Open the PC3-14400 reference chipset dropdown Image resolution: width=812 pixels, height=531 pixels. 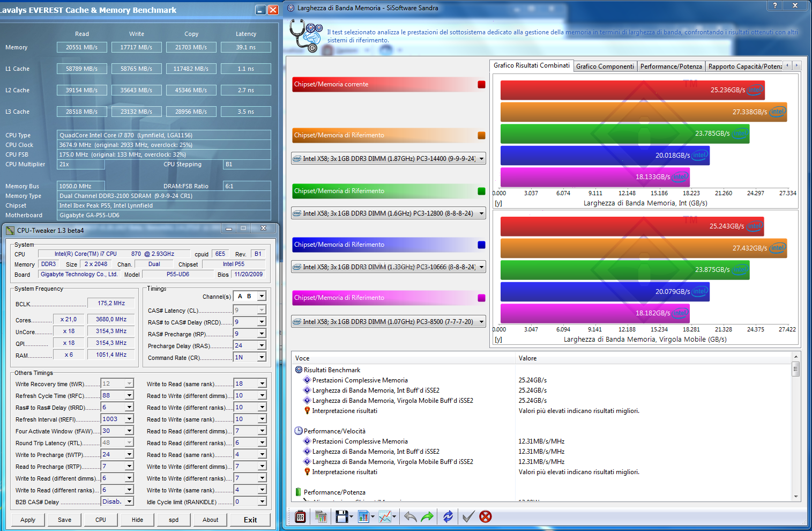coord(389,159)
